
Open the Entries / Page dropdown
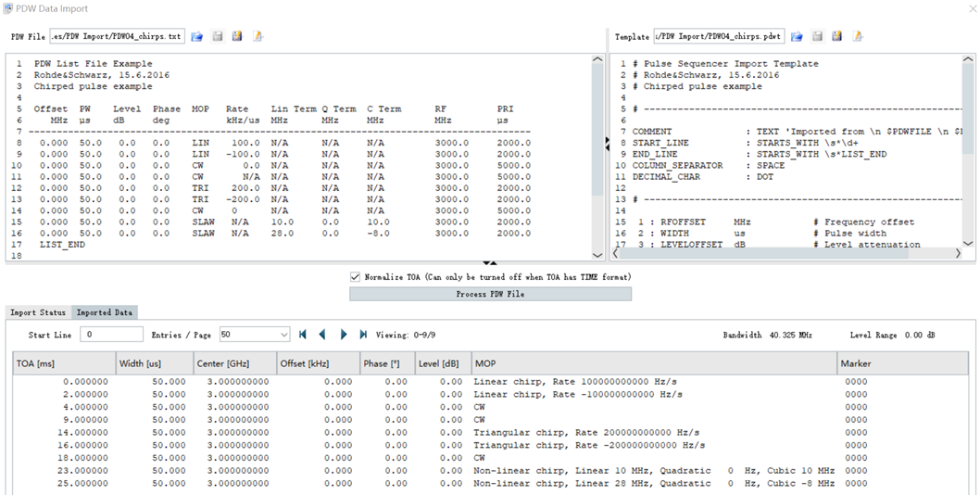point(283,335)
